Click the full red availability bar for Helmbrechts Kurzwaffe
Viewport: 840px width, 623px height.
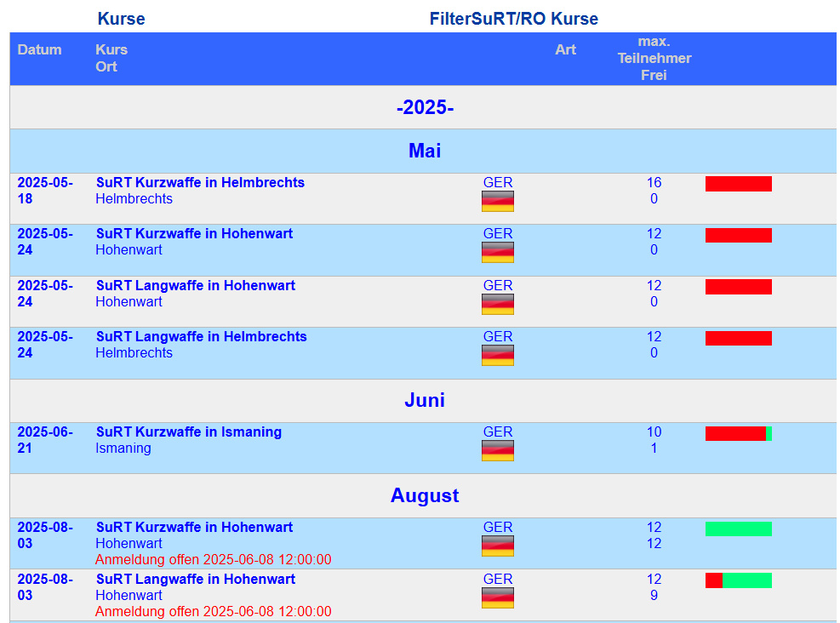[739, 184]
